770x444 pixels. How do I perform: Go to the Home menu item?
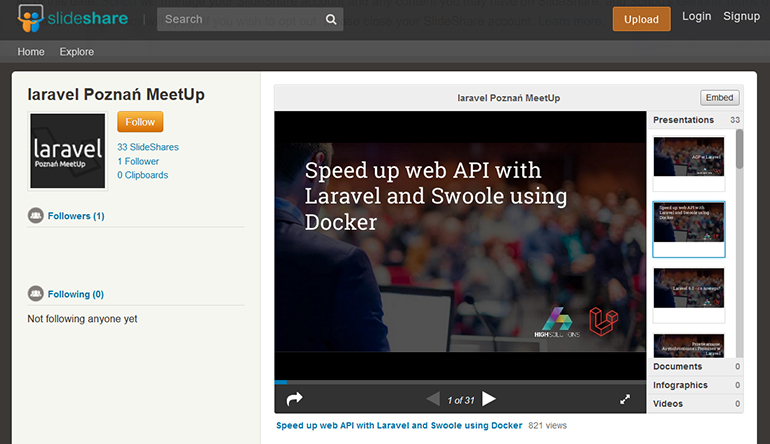[x=31, y=52]
